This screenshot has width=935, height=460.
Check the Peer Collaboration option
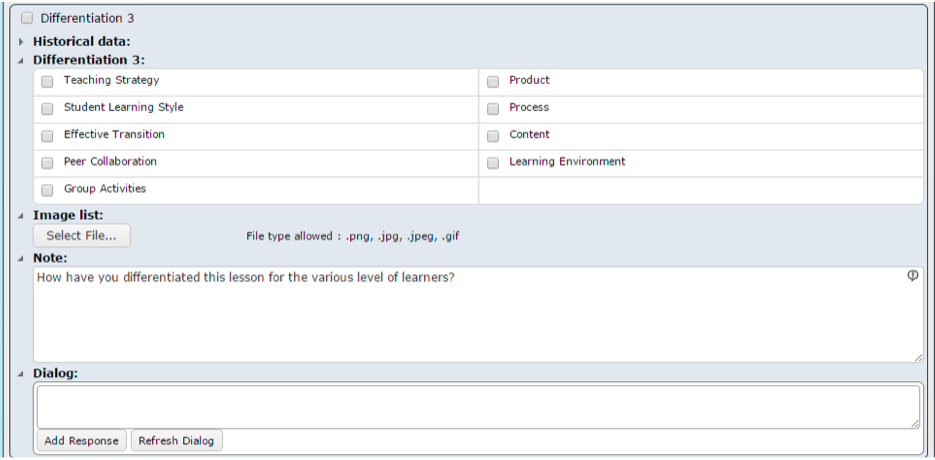47,163
